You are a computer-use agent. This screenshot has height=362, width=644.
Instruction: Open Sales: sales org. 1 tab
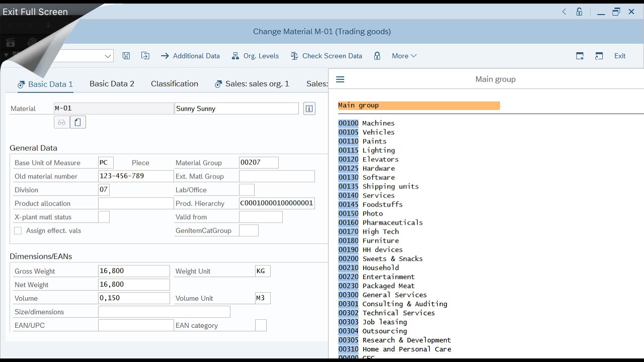point(252,83)
